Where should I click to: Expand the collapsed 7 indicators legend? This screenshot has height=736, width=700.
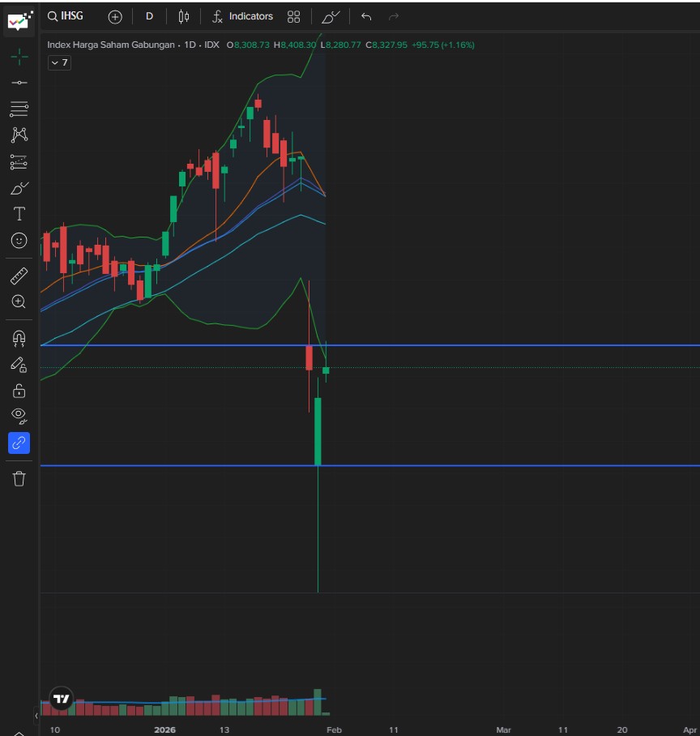coord(60,63)
